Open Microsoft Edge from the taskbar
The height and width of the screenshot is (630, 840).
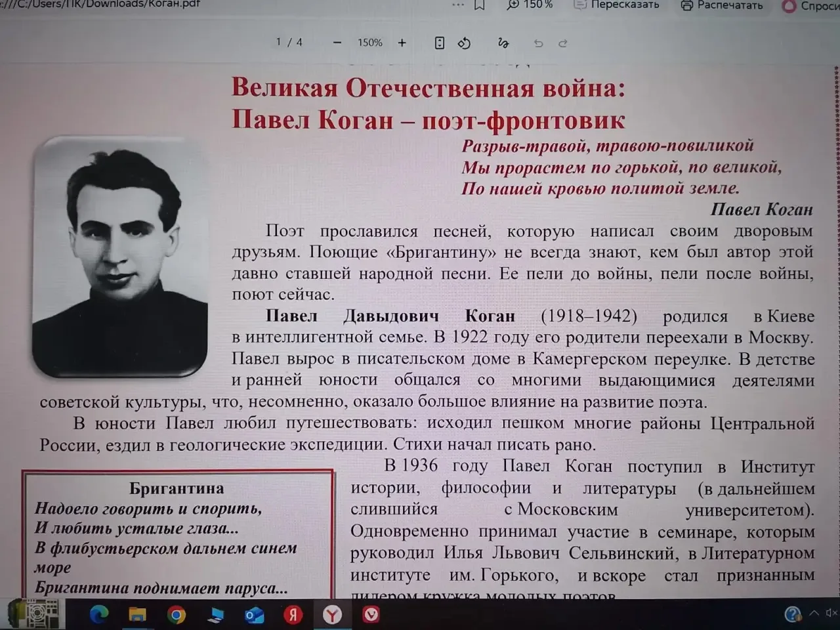coord(99,615)
